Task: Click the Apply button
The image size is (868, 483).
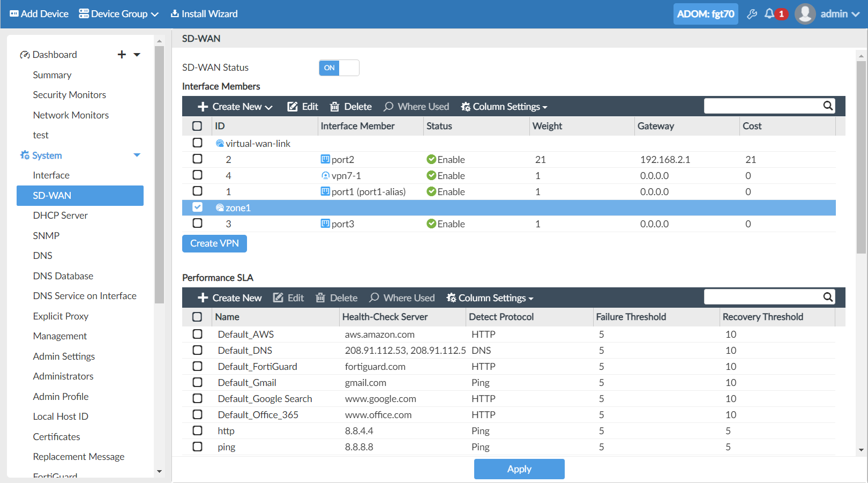Action: 519,469
